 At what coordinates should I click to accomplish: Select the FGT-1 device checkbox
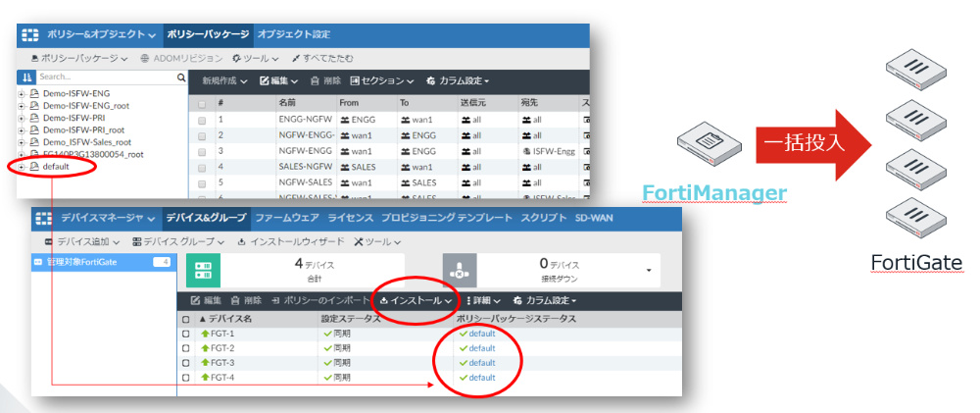pyautogui.click(x=185, y=334)
